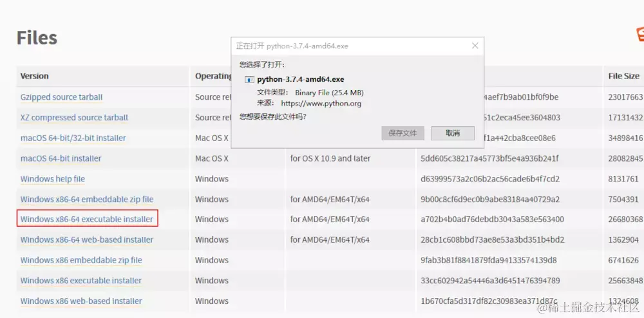Cancel the download with 取消 button
The width and height of the screenshot is (644, 318).
(453, 133)
